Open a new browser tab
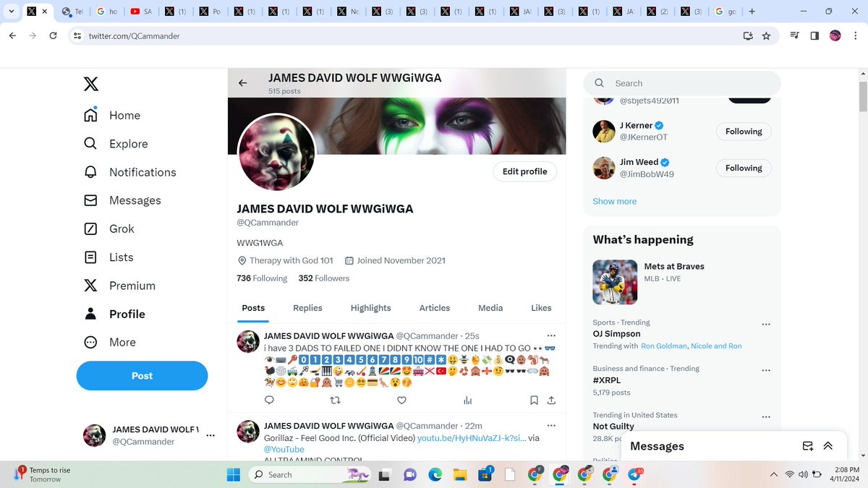 coord(752,12)
